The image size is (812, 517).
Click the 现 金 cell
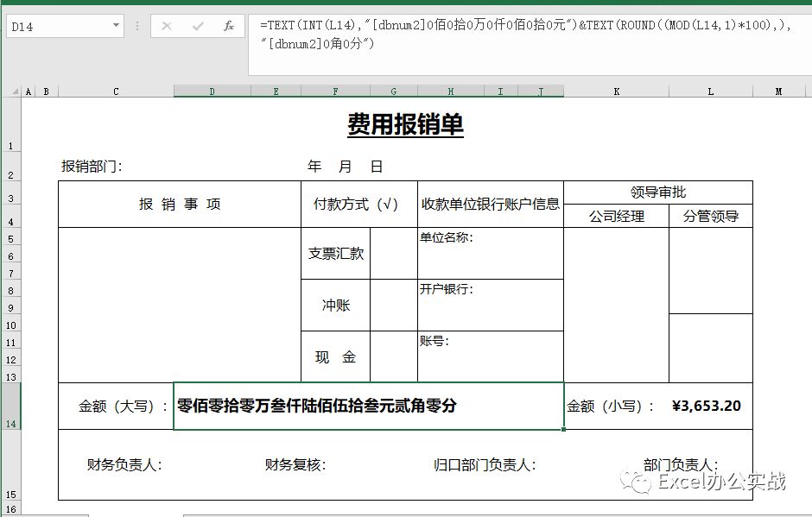click(335, 356)
